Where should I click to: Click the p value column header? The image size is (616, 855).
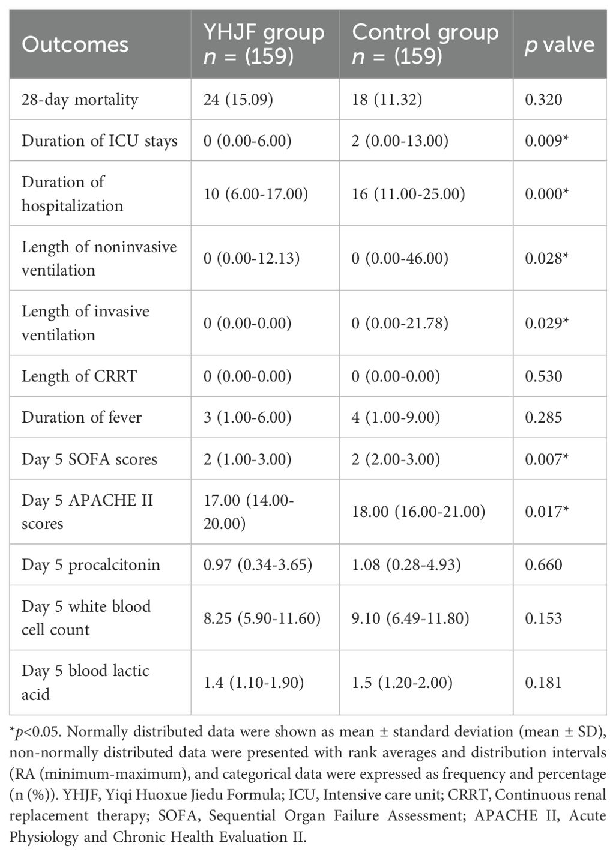click(559, 45)
